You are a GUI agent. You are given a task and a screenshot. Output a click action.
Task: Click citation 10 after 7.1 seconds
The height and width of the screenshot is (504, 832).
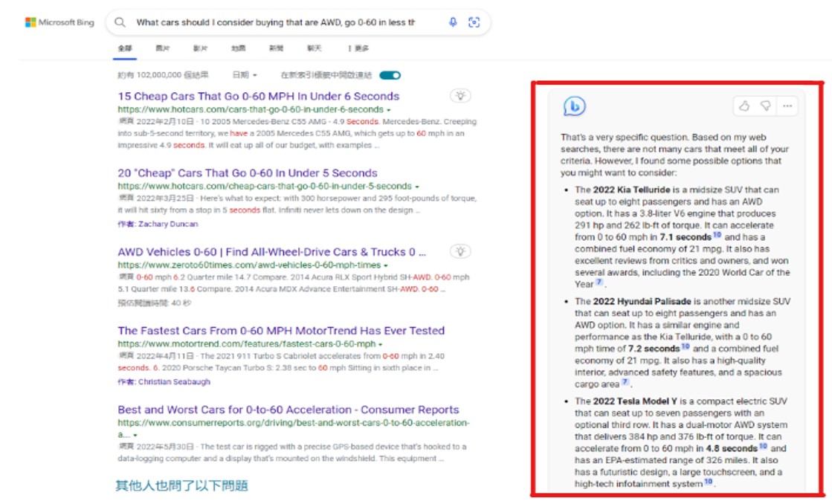[x=717, y=234]
